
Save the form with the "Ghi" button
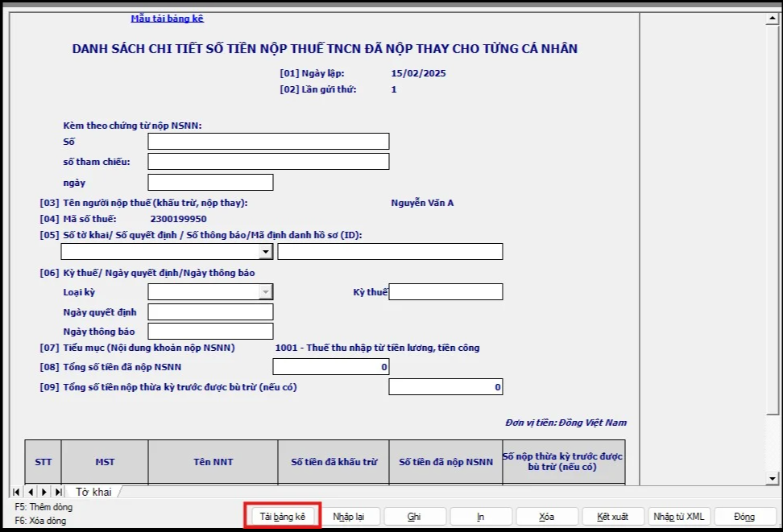coord(414,517)
